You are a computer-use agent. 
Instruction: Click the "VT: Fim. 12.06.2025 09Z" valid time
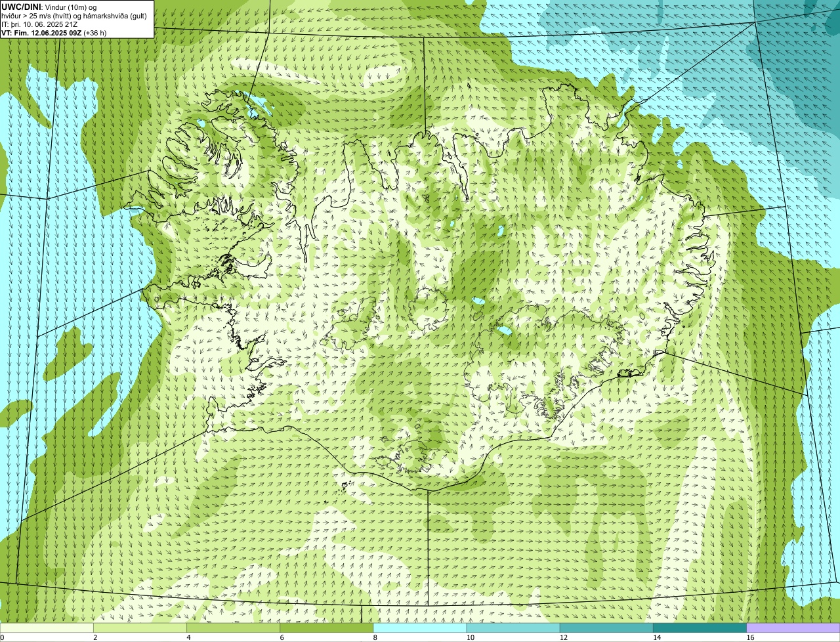(x=41, y=32)
